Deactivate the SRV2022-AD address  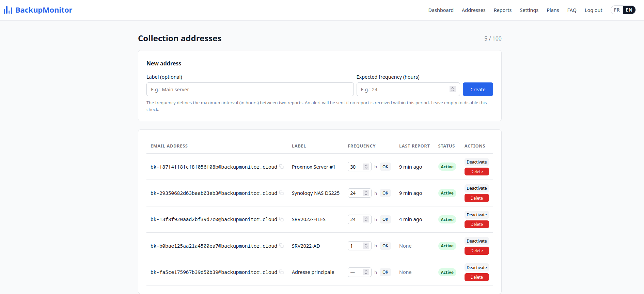point(476,241)
